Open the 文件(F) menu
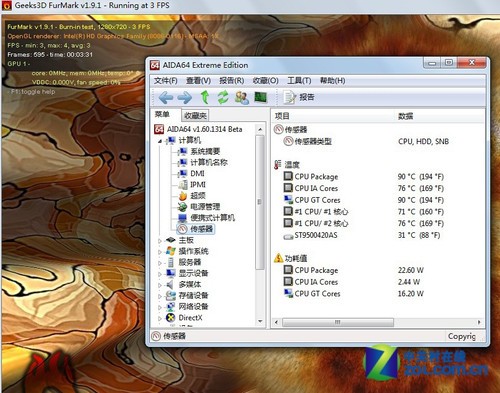 pos(165,81)
